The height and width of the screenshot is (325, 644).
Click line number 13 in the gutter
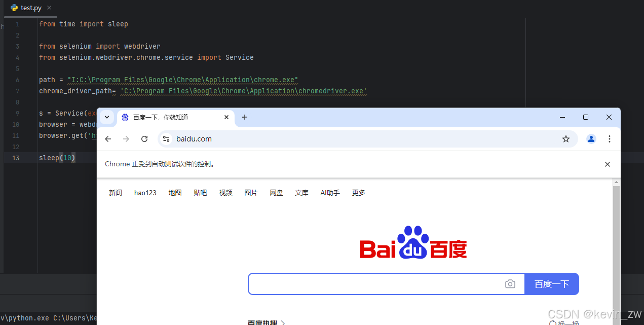[x=16, y=158]
